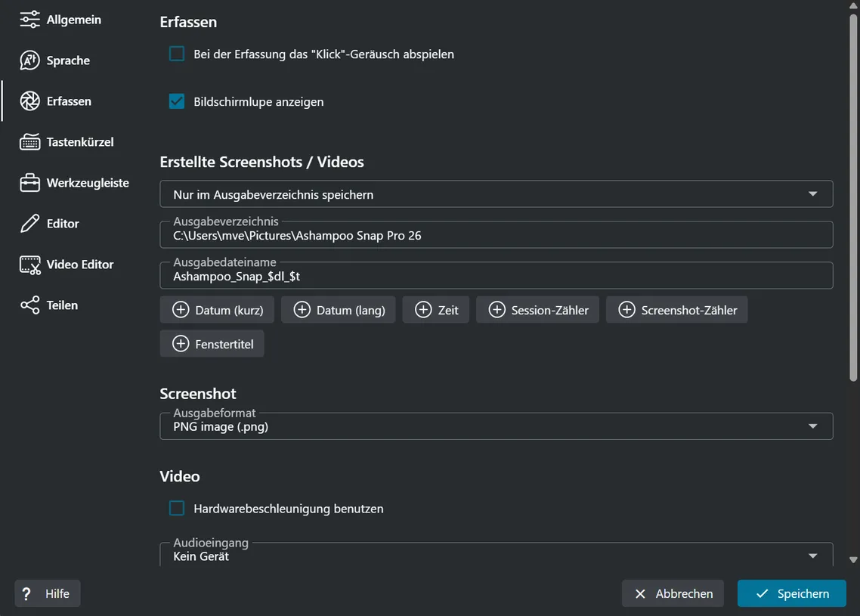Click the Erfassen aperture icon

(29, 101)
